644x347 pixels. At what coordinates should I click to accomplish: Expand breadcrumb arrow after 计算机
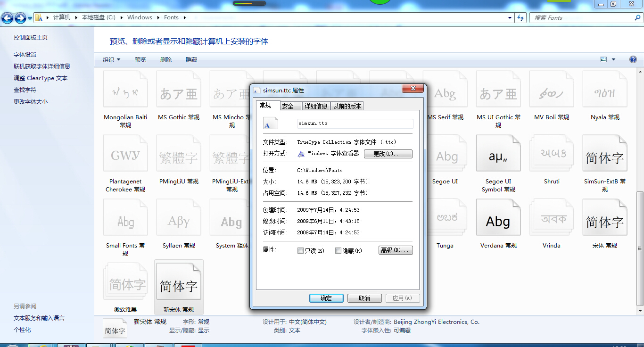(76, 17)
